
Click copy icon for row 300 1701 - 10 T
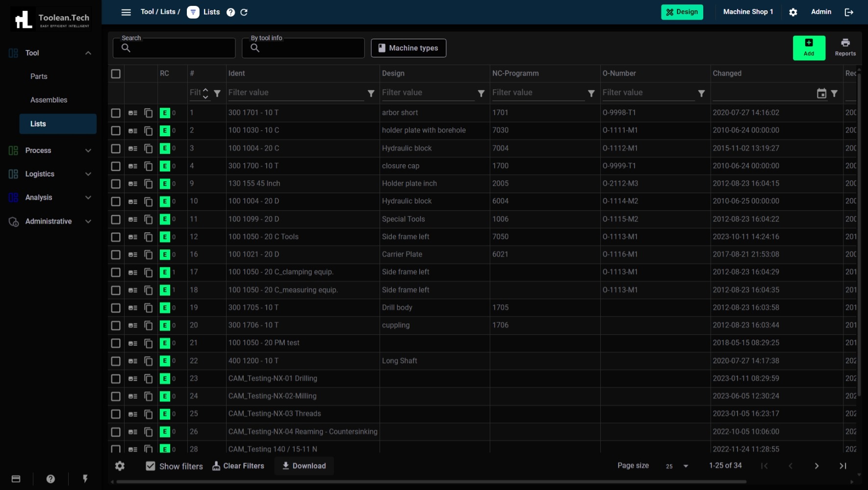[148, 113]
